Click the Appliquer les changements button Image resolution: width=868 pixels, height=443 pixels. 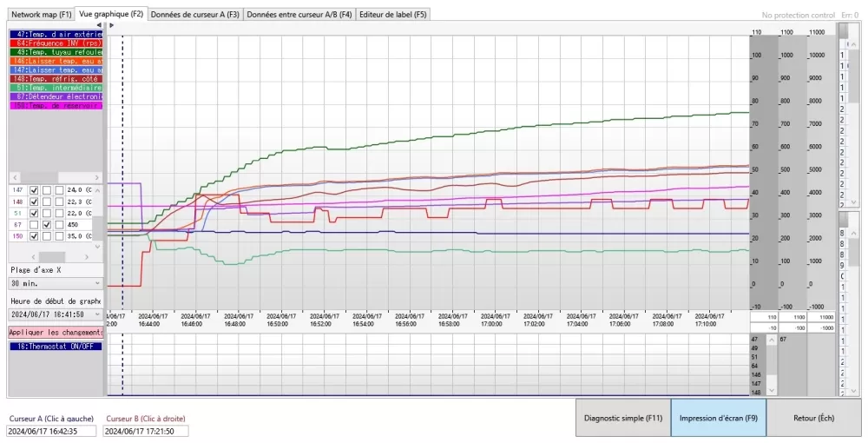(x=56, y=333)
